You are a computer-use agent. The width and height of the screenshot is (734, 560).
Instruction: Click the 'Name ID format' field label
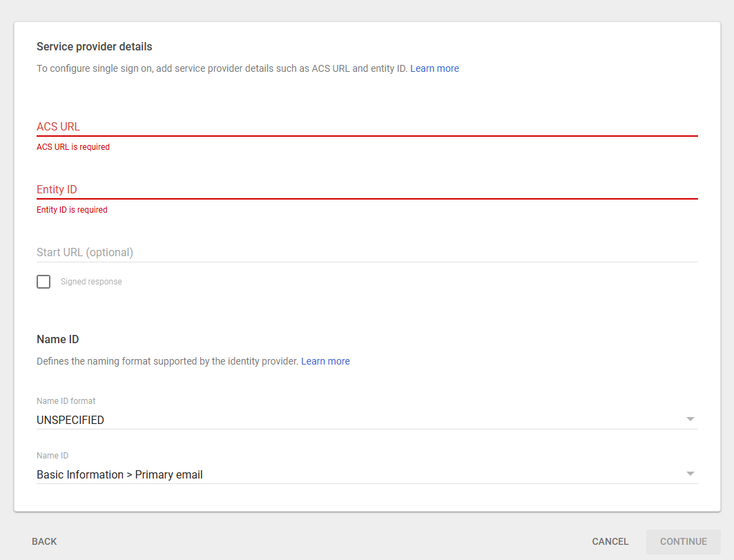[66, 401]
